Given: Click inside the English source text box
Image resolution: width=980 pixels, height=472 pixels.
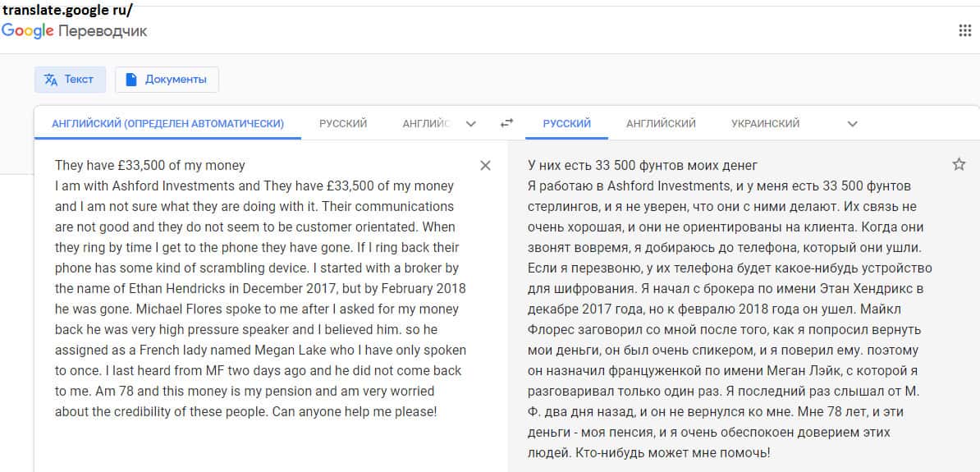Looking at the screenshot, I should point(254,287).
